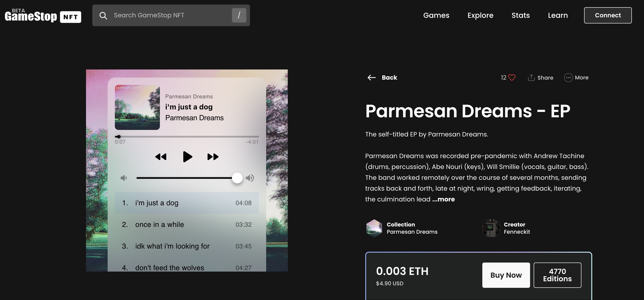Open the Explore menu item
The width and height of the screenshot is (644, 300).
pos(480,15)
